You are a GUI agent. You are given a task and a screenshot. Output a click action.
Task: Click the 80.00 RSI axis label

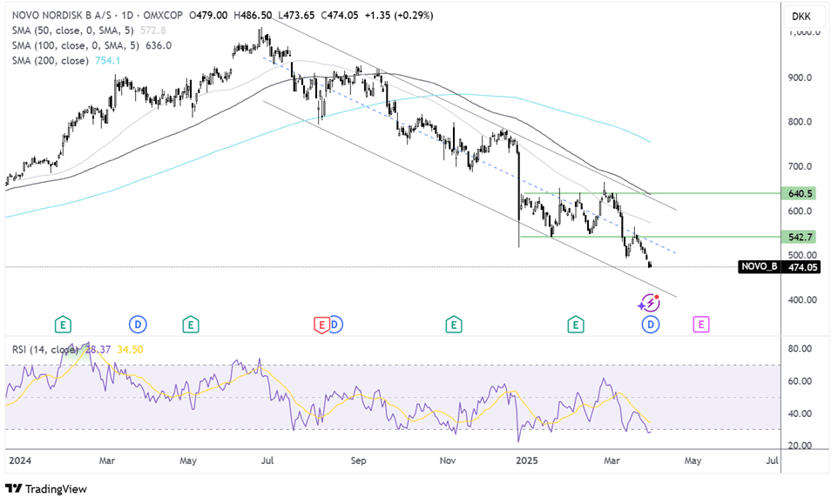tap(800, 349)
